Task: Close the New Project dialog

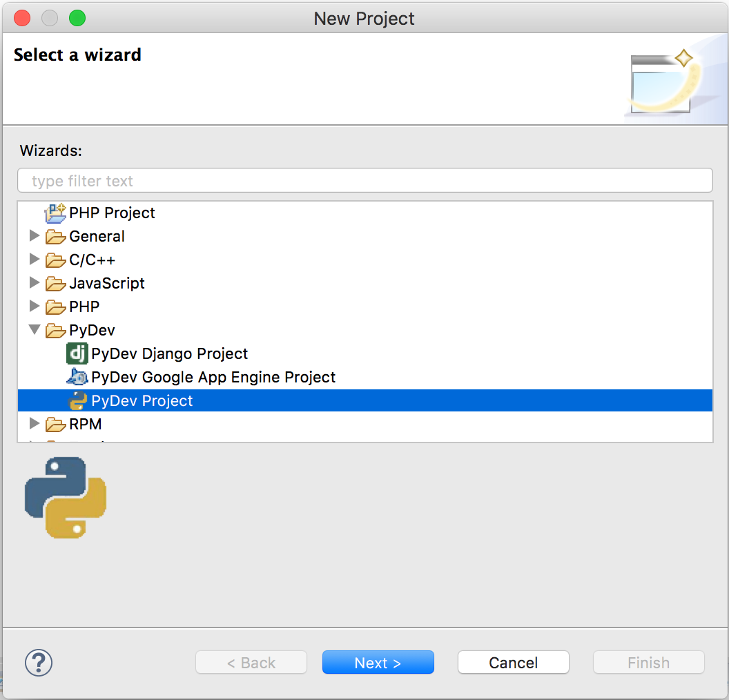Action: coord(22,18)
